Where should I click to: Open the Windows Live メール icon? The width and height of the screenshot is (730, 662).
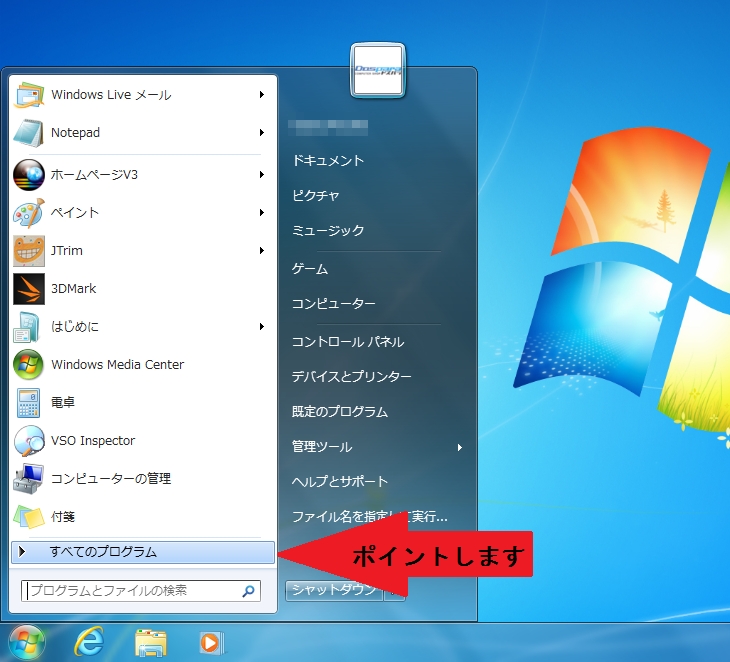29,95
